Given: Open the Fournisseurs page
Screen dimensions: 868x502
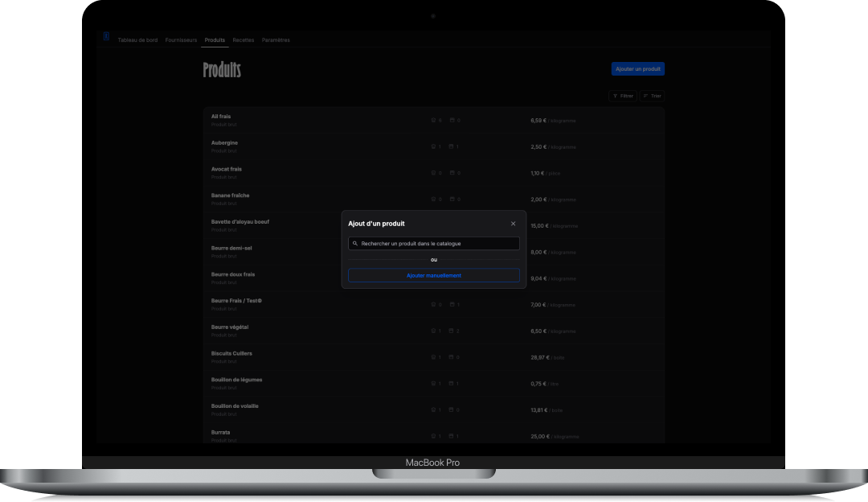Looking at the screenshot, I should coord(181,39).
